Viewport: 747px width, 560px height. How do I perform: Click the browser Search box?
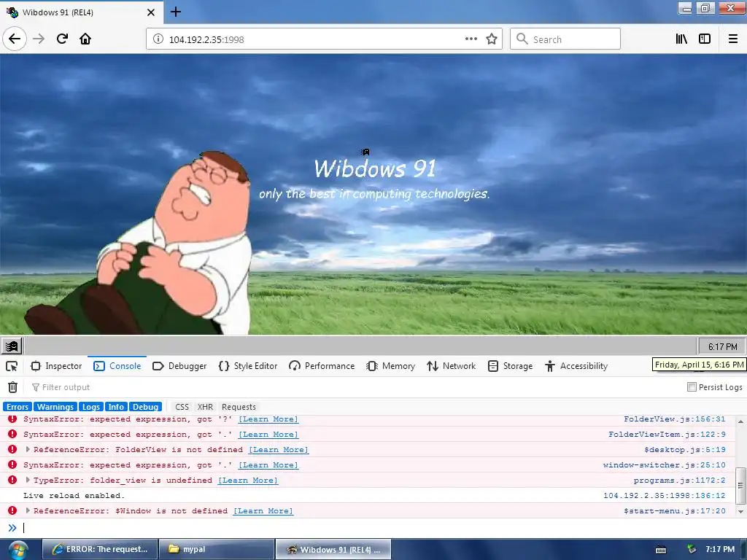point(565,39)
